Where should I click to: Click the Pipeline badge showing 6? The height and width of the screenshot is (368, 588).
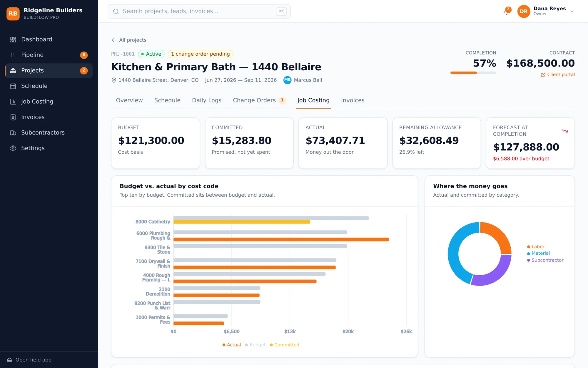pyautogui.click(x=84, y=55)
